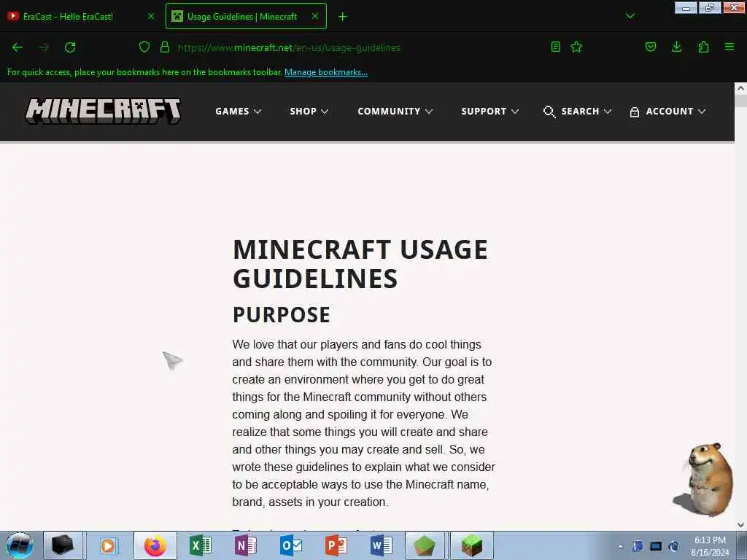Image resolution: width=747 pixels, height=560 pixels.
Task: Launch the media player from taskbar
Action: (x=108, y=545)
